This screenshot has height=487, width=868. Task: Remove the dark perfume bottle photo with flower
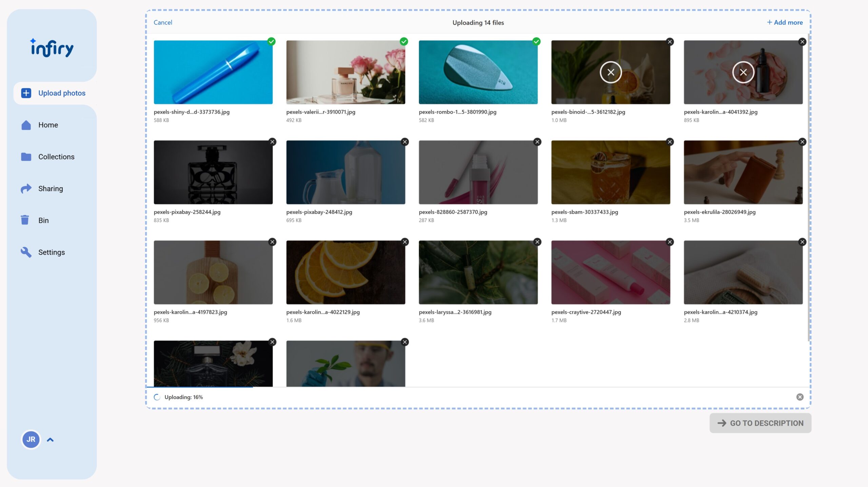(x=272, y=342)
